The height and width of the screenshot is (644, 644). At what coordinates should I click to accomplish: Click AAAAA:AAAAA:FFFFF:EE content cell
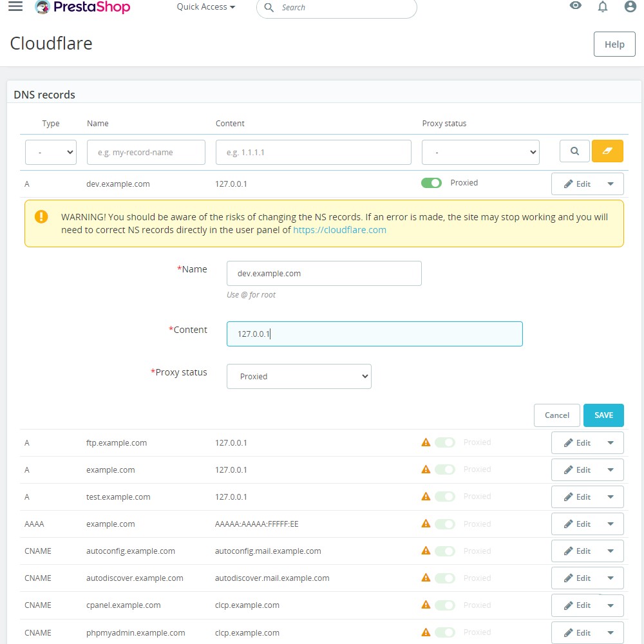[x=257, y=524]
